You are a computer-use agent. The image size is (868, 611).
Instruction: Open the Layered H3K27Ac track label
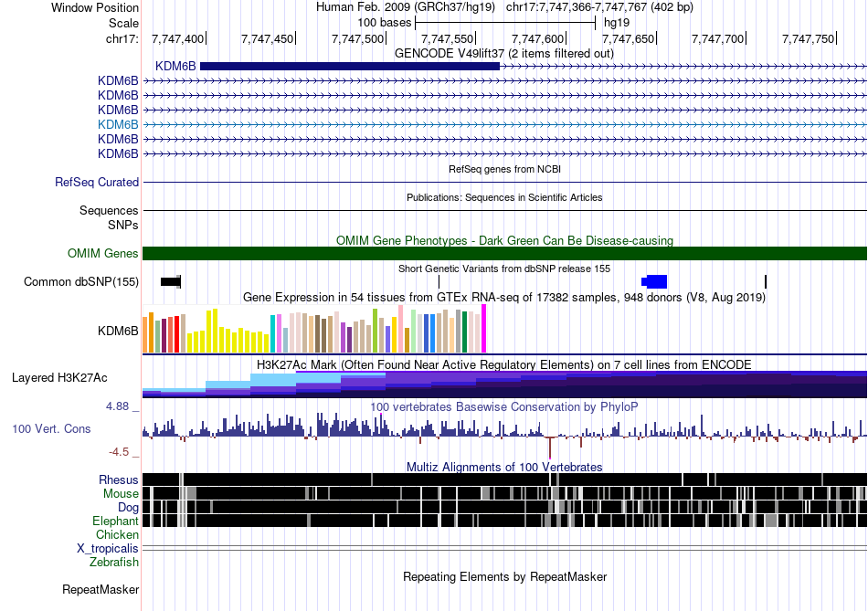coord(59,377)
